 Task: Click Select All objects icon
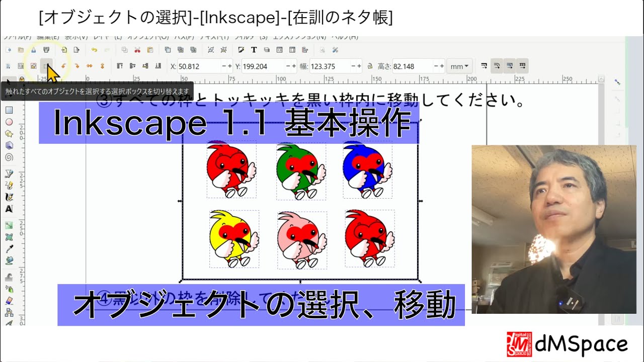(x=8, y=66)
